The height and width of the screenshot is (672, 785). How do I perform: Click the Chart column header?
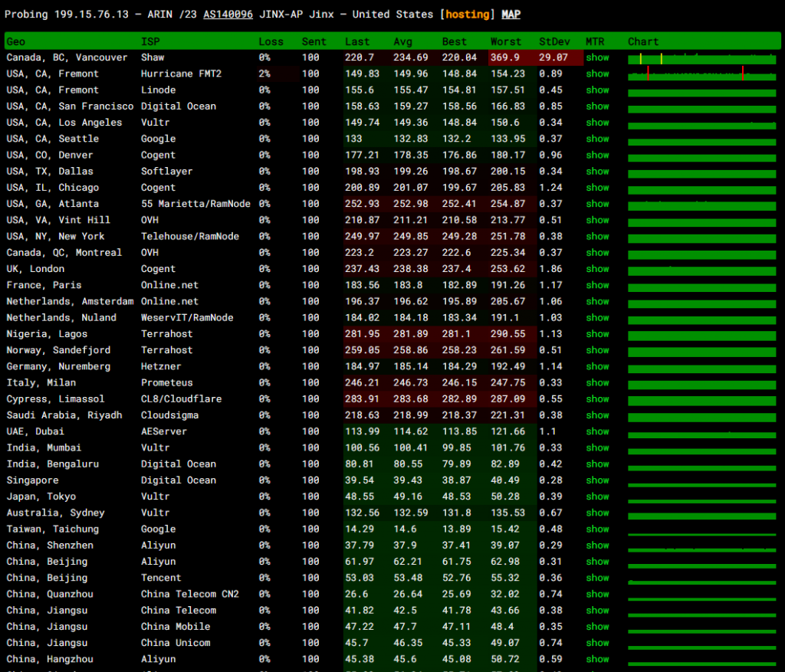tap(643, 41)
